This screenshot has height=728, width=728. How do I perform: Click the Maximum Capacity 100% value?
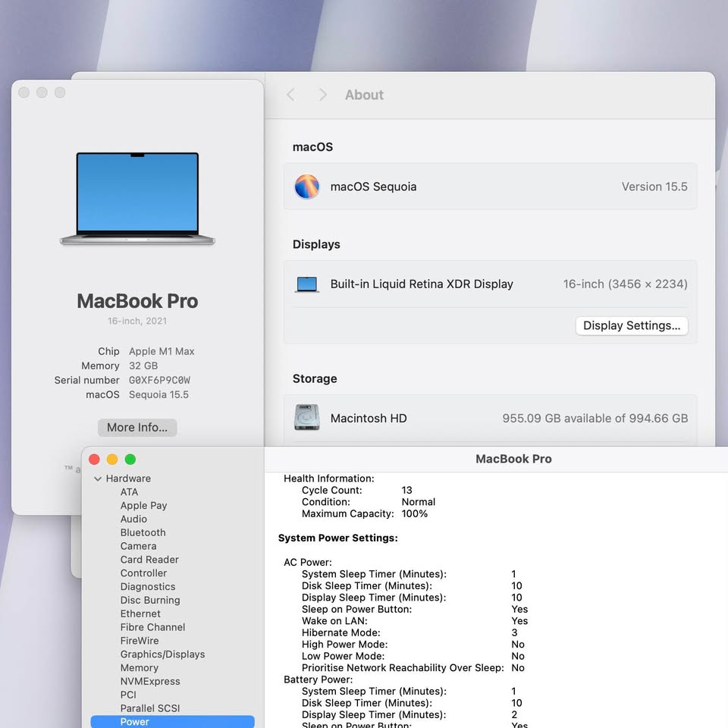415,513
